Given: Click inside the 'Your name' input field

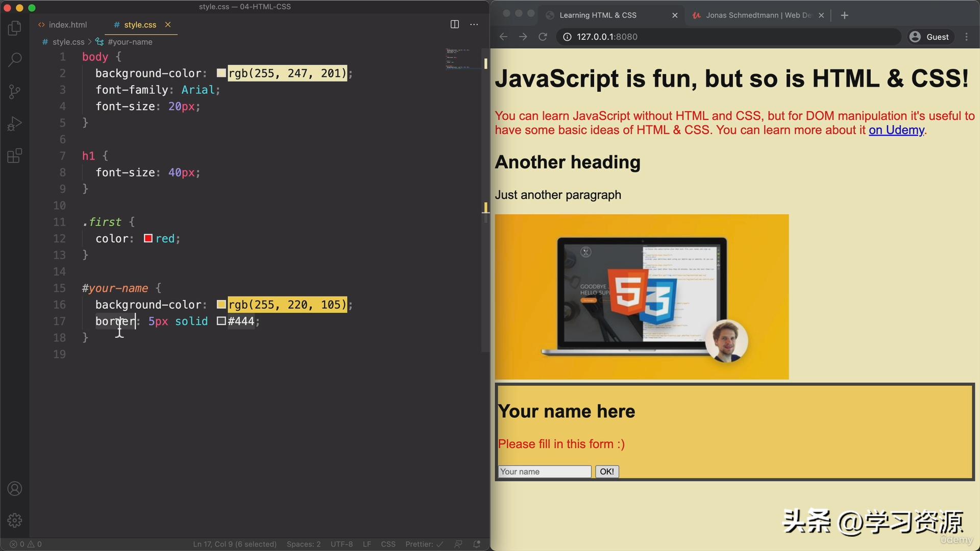Looking at the screenshot, I should (x=544, y=471).
